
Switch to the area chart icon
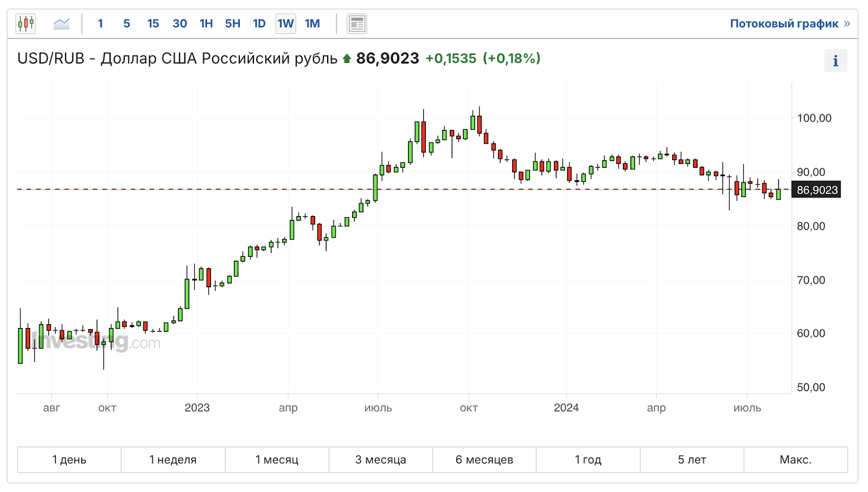[61, 23]
